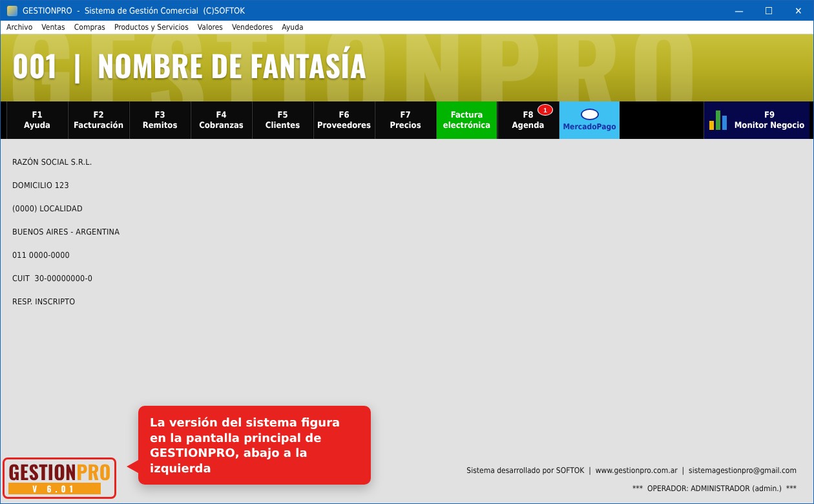Open the Vendedores menu
Screen dimensions: 814x504
click(252, 27)
